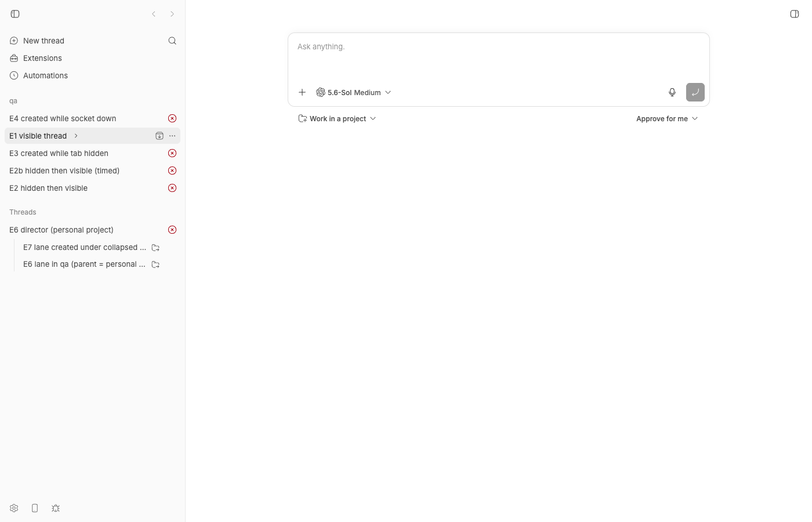Click the microphone dictation icon
Viewport: 812px width, 522px height.
(x=672, y=92)
